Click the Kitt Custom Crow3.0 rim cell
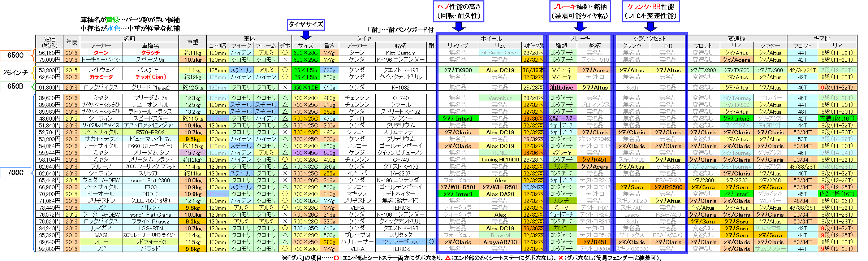Screen dimensions: 868x261 coord(500,53)
